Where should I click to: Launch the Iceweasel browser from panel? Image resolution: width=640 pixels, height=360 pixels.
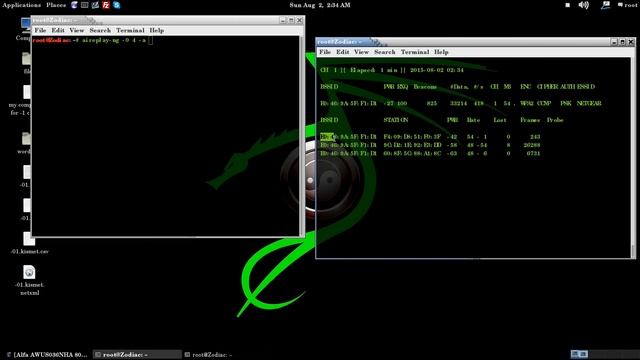tap(74, 5)
